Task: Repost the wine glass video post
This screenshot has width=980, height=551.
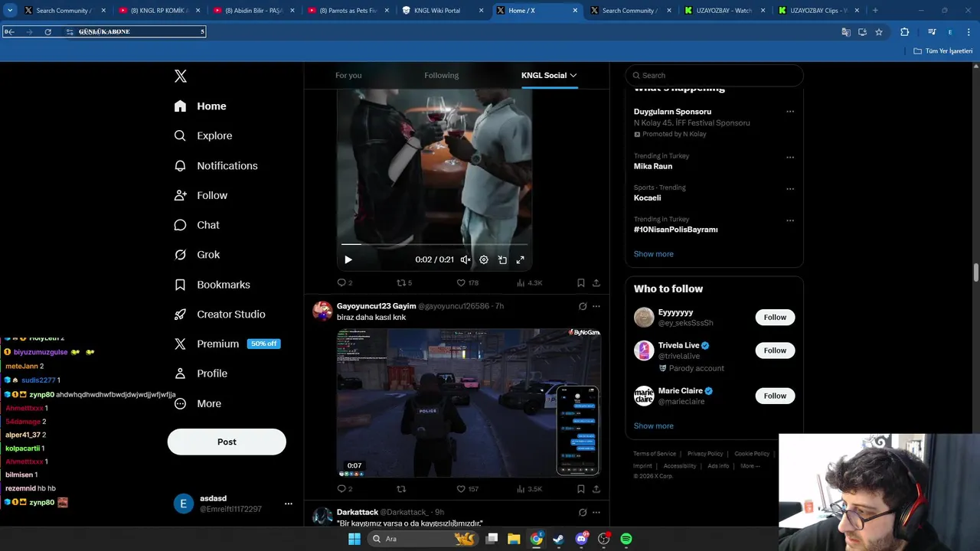Action: click(x=403, y=282)
